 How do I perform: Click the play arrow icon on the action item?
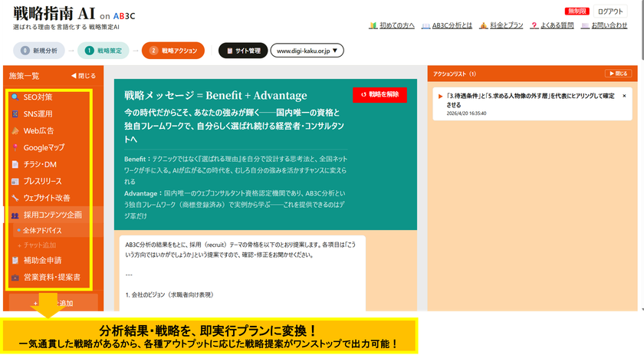(x=440, y=96)
